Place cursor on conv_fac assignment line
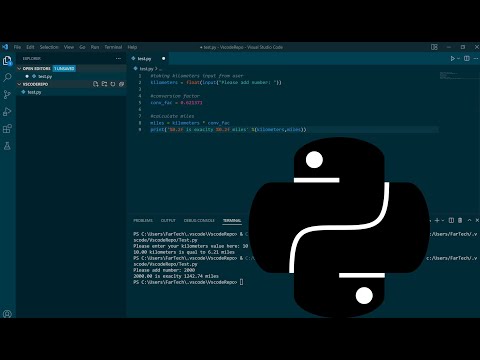 pyautogui.click(x=176, y=103)
